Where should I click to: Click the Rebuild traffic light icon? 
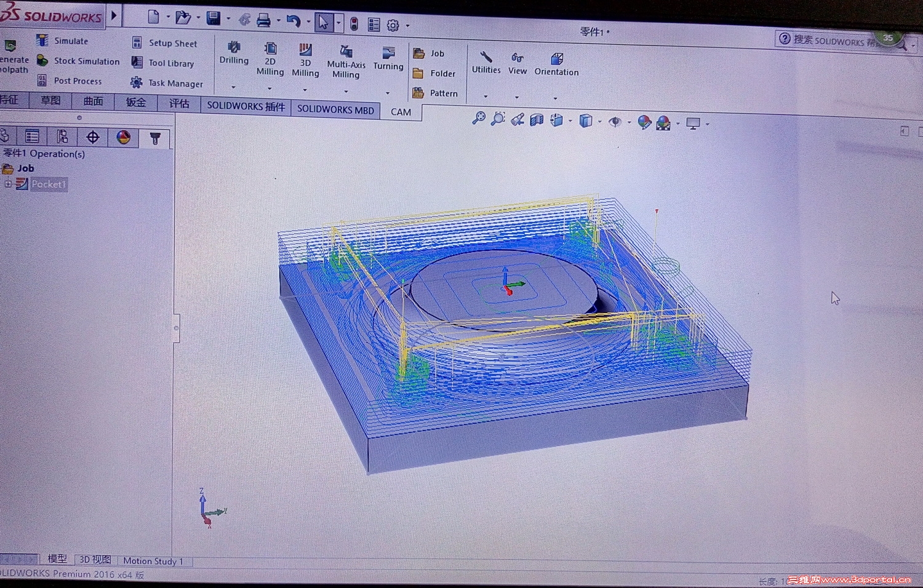(x=354, y=24)
